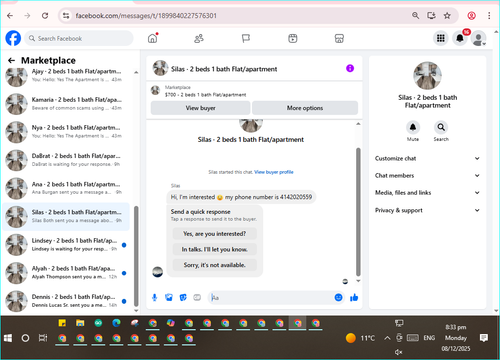500x360 pixels.
Task: Open the account profile avatar menu
Action: tap(479, 39)
